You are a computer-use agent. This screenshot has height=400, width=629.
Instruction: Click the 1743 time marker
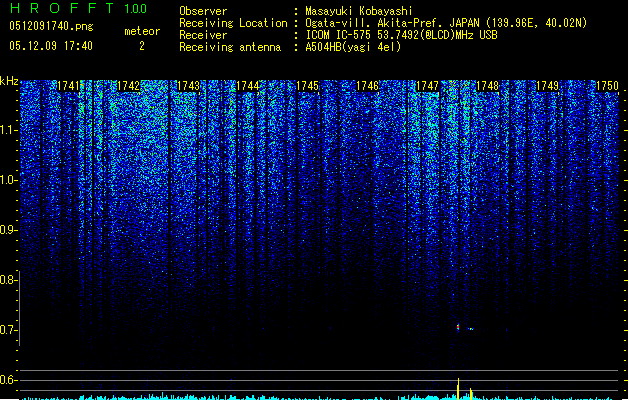pyautogui.click(x=188, y=86)
